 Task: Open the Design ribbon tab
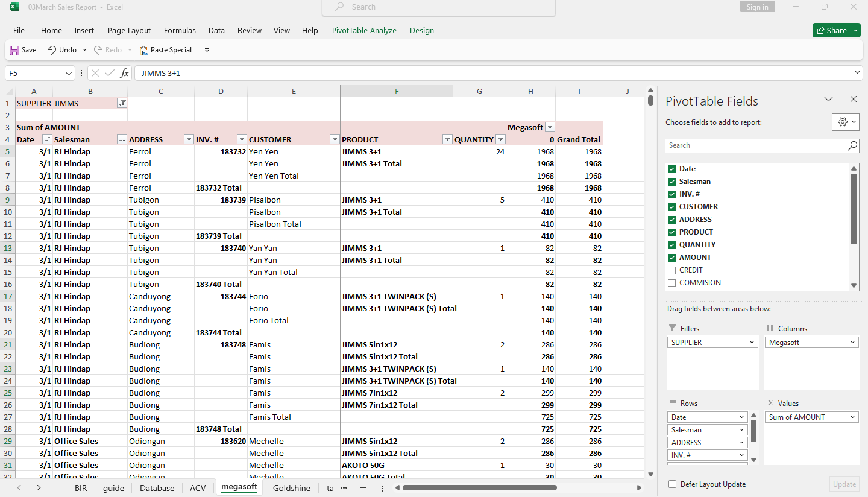[x=422, y=31]
